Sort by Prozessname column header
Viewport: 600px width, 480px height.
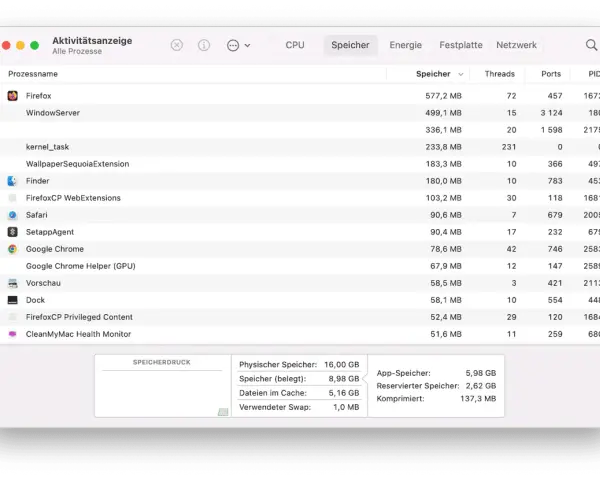coord(33,74)
